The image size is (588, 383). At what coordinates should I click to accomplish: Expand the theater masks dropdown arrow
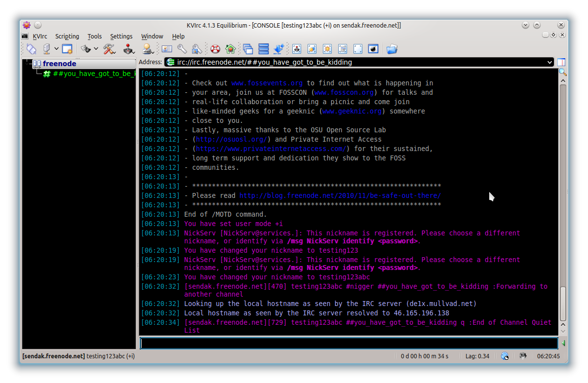pos(96,49)
